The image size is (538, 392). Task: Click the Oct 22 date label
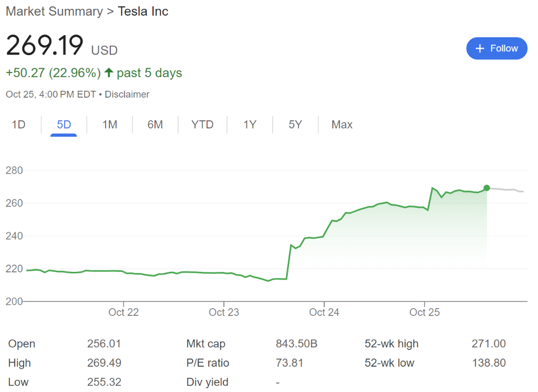point(123,312)
